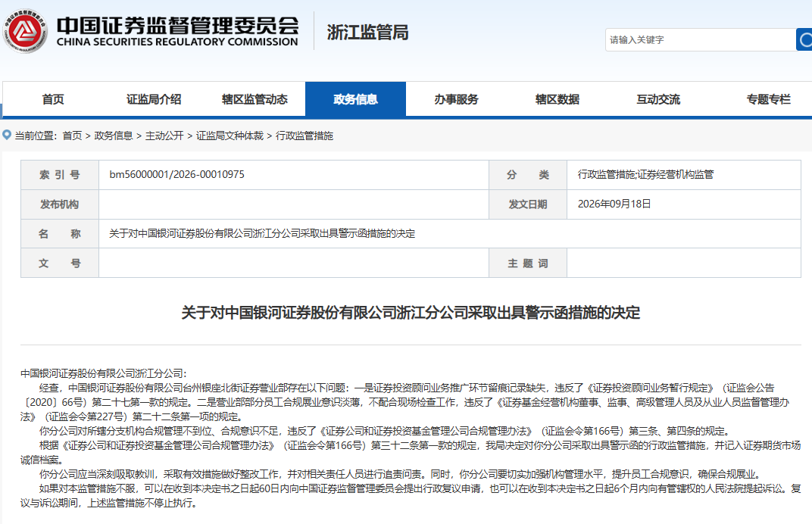Click the paragraph starting with 如果对本监管措施不服
The height and width of the screenshot is (524, 812).
(x=411, y=495)
